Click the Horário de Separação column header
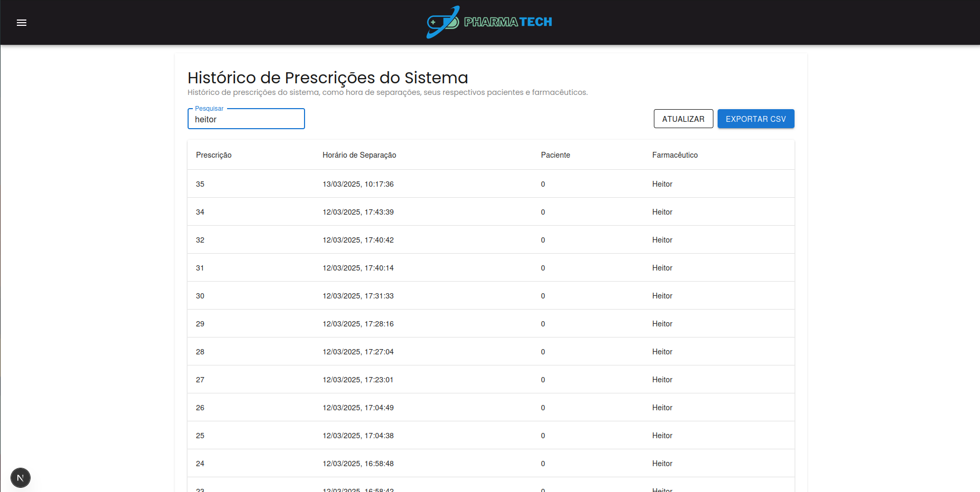 tap(359, 155)
